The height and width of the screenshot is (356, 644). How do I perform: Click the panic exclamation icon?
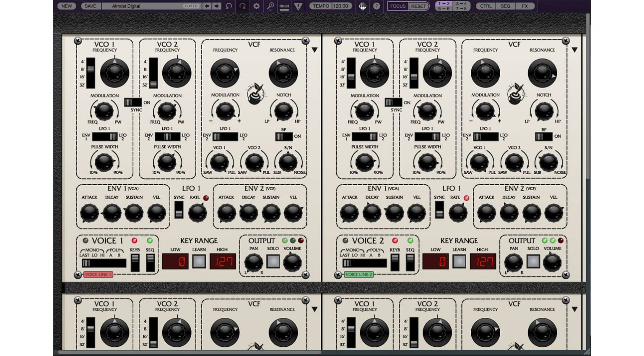[299, 6]
